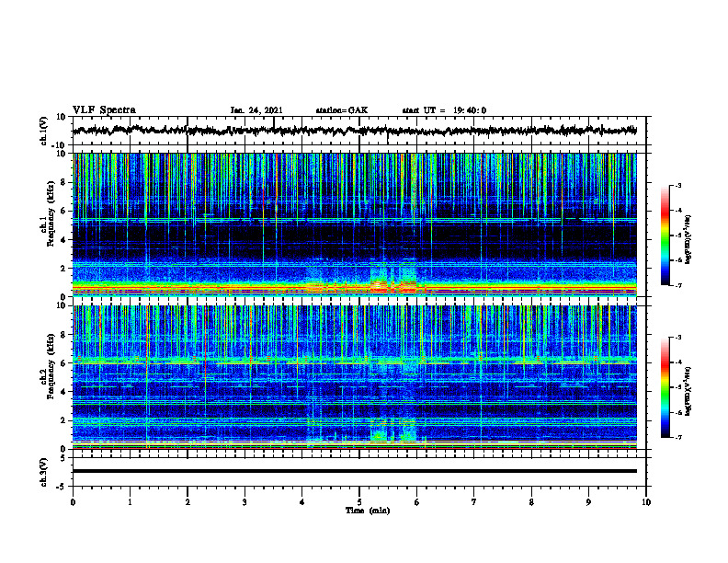Click the ch.2 spectrogram panel
The image size is (728, 563).
click(354, 377)
